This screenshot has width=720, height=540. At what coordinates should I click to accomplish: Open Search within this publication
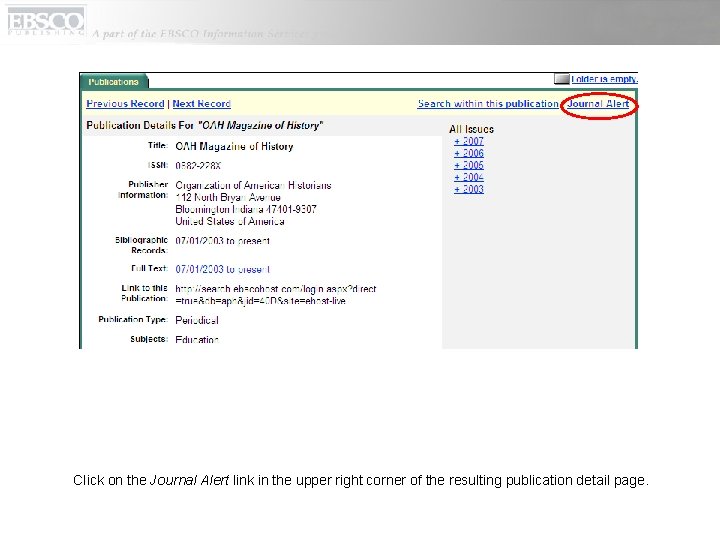pyautogui.click(x=488, y=104)
